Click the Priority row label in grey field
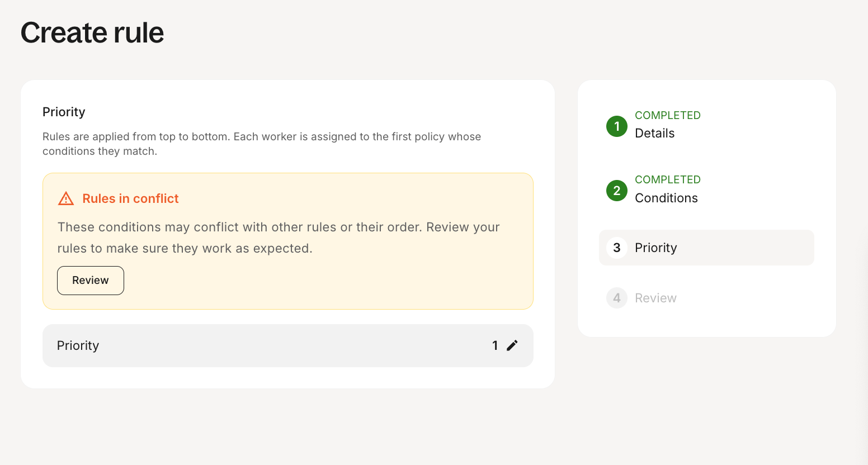This screenshot has width=868, height=465. coord(78,345)
